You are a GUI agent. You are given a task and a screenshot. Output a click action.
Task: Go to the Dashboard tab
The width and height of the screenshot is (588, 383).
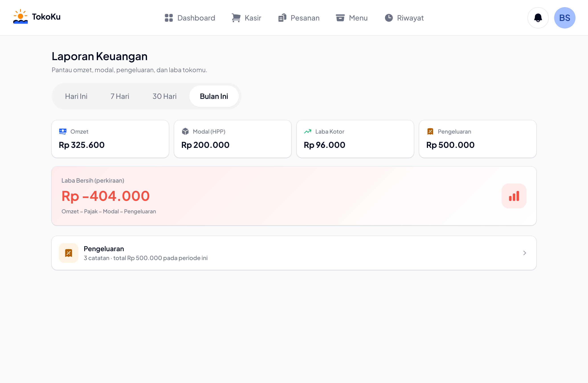pyautogui.click(x=190, y=18)
